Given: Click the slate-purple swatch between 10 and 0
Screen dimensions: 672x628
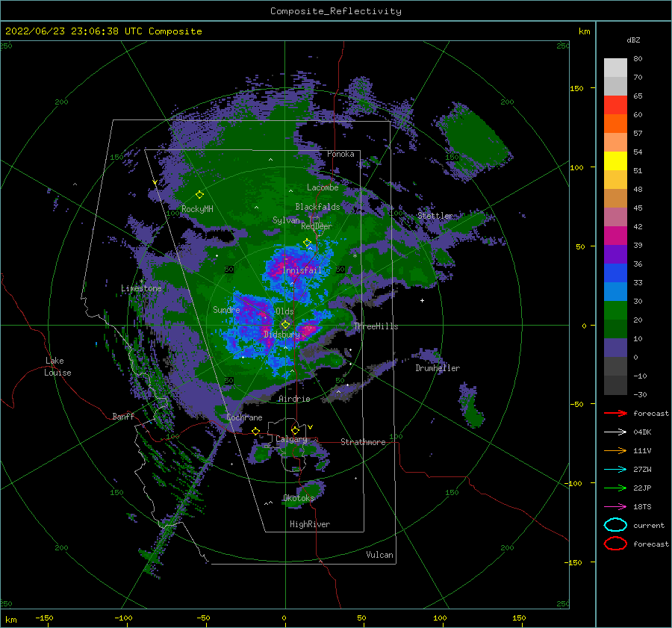Looking at the screenshot, I should [x=615, y=348].
